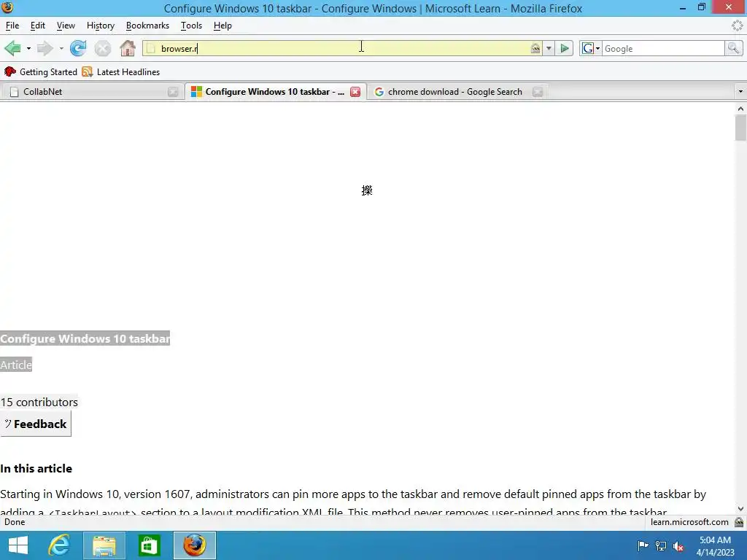Click Done status text
The width and height of the screenshot is (747, 560).
(15, 522)
